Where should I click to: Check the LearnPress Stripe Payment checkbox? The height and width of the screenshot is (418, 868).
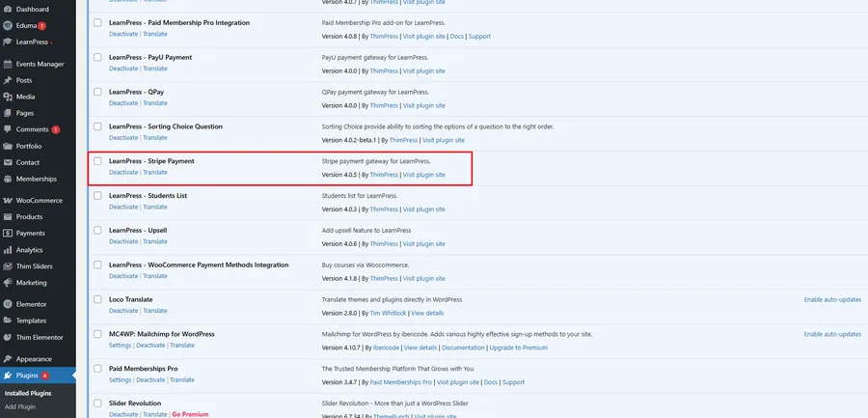97,161
